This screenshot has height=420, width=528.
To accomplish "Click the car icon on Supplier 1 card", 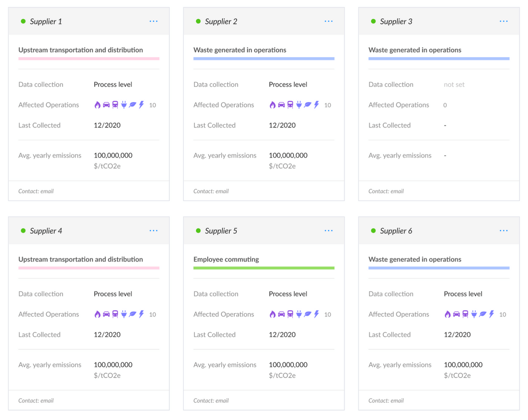I will pyautogui.click(x=106, y=105).
